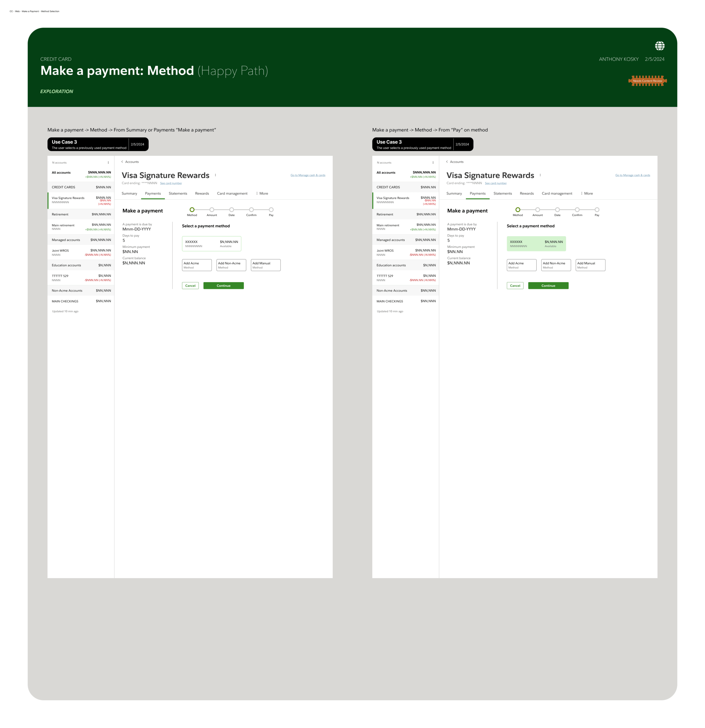
Task: Click the back chevron next to Accounts
Action: coord(123,162)
